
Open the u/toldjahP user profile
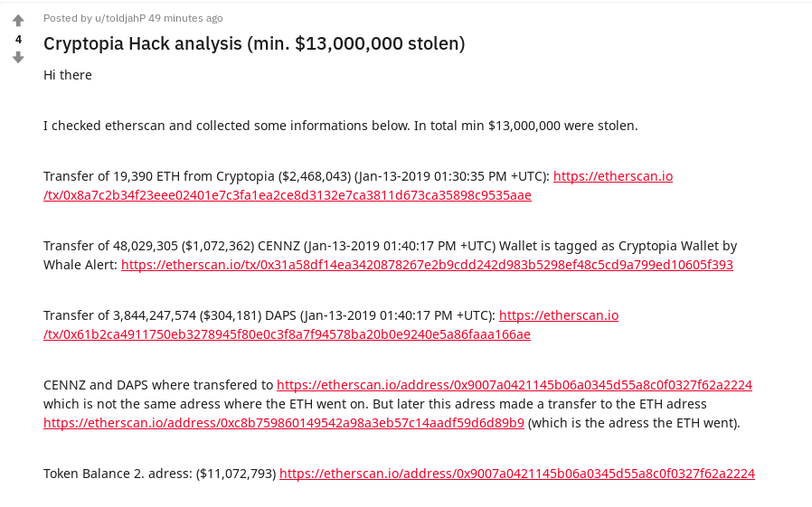120,18
